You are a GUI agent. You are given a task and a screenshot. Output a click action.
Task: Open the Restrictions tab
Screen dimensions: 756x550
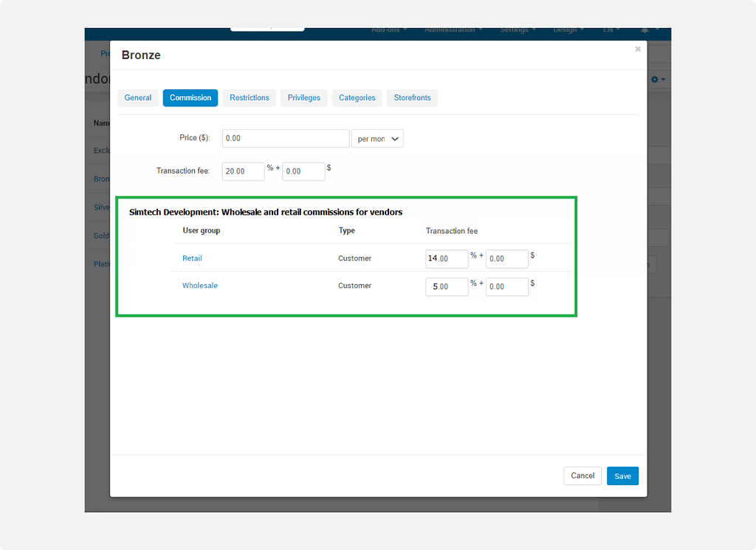click(x=249, y=97)
